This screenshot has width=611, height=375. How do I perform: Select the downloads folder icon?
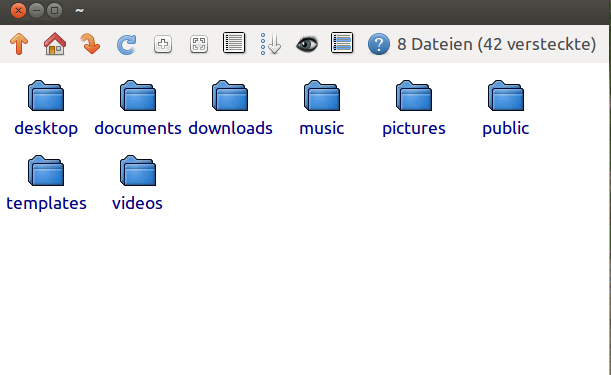(230, 96)
